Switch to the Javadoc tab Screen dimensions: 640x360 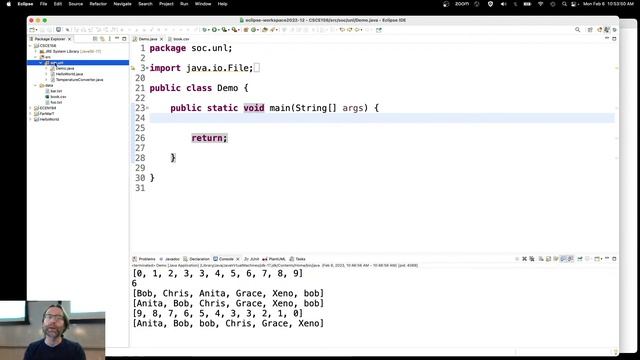point(169,259)
